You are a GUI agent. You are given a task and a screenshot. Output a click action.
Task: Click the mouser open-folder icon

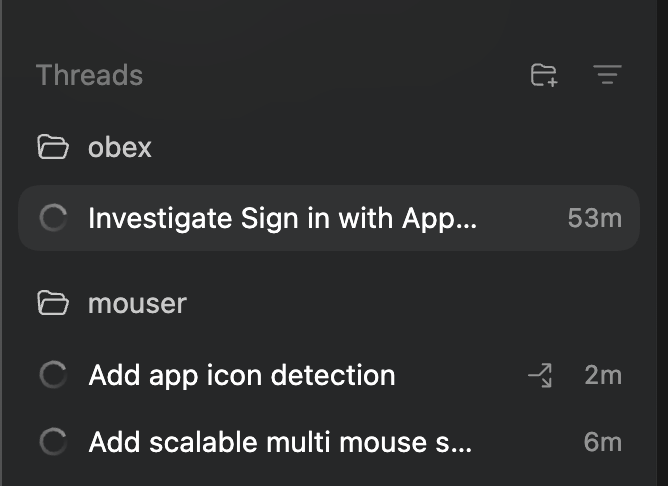[52, 302]
